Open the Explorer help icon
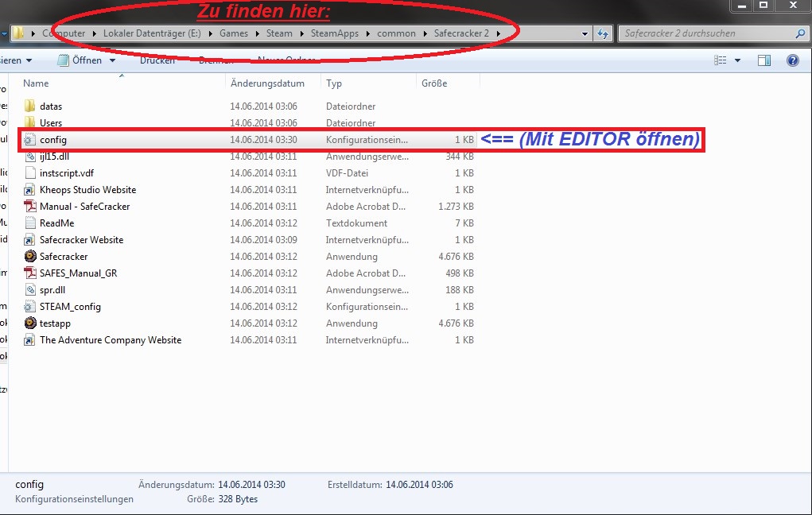 (792, 60)
